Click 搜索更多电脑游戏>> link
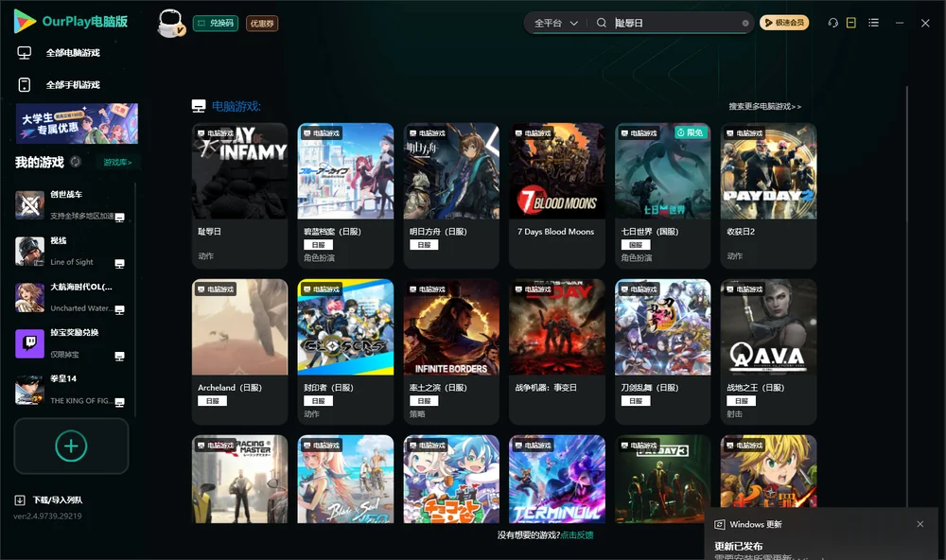 (764, 107)
